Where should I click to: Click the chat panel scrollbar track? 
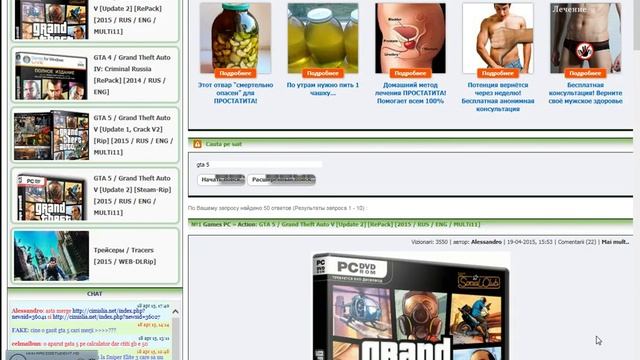click(x=176, y=338)
